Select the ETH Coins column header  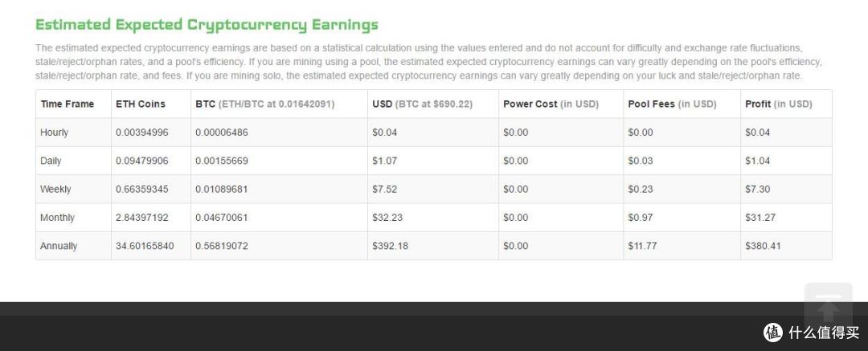point(141,104)
